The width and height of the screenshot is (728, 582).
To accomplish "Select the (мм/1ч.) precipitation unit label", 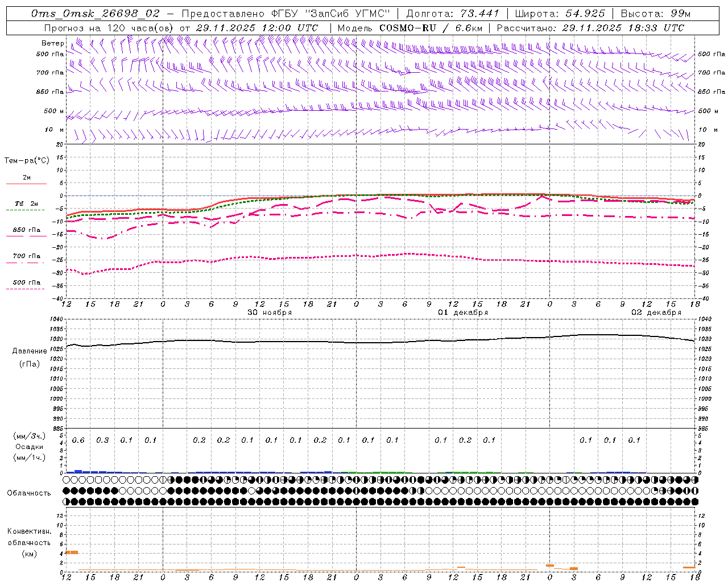I will [30, 458].
